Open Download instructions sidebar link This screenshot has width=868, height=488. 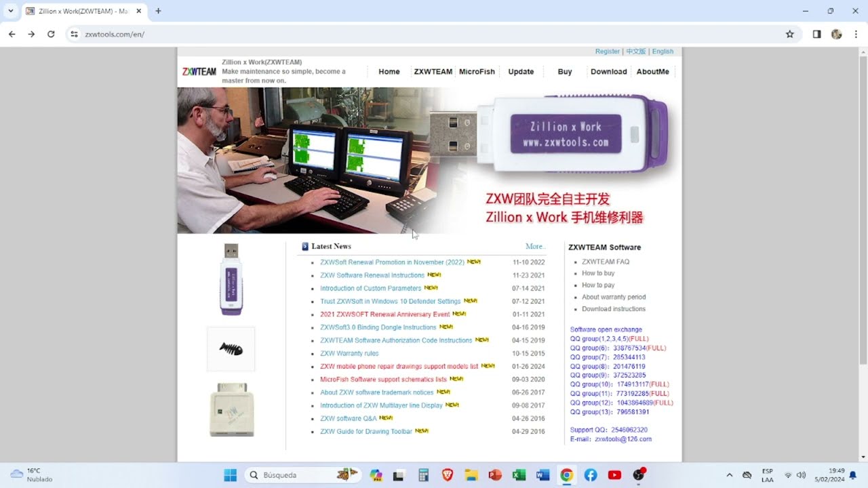click(x=614, y=309)
